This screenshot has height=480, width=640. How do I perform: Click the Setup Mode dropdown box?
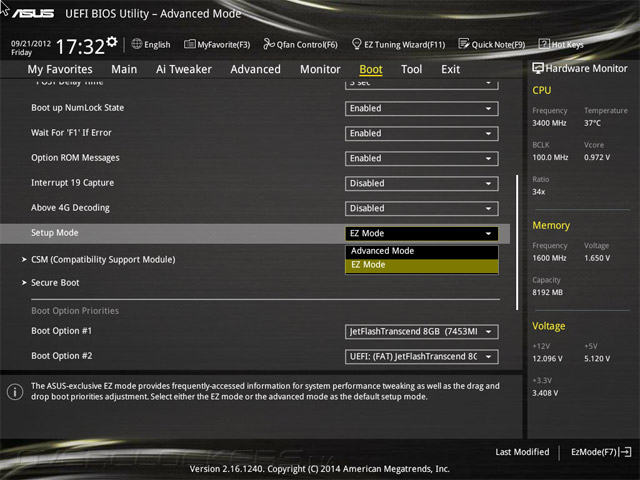tap(422, 233)
